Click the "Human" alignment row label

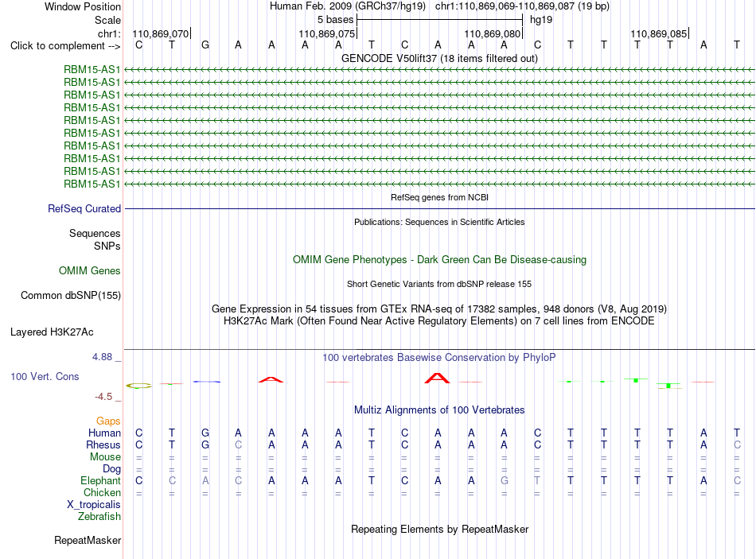(104, 433)
